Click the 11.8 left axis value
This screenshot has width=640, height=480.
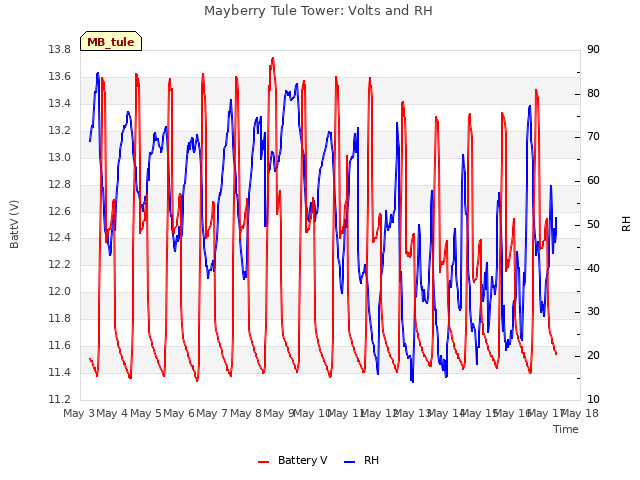(60, 318)
